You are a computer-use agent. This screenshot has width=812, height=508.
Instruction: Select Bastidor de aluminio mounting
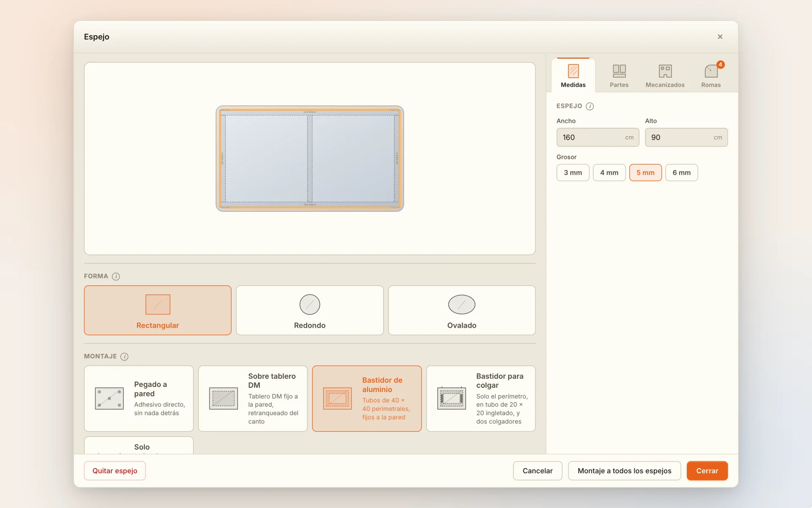[x=367, y=399]
